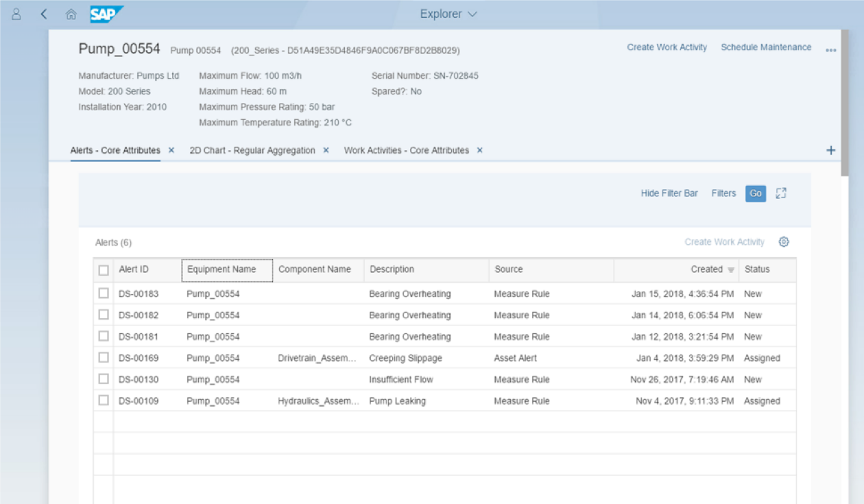Click Create Work Activity above alerts table
The width and height of the screenshot is (864, 504).
pyautogui.click(x=724, y=242)
